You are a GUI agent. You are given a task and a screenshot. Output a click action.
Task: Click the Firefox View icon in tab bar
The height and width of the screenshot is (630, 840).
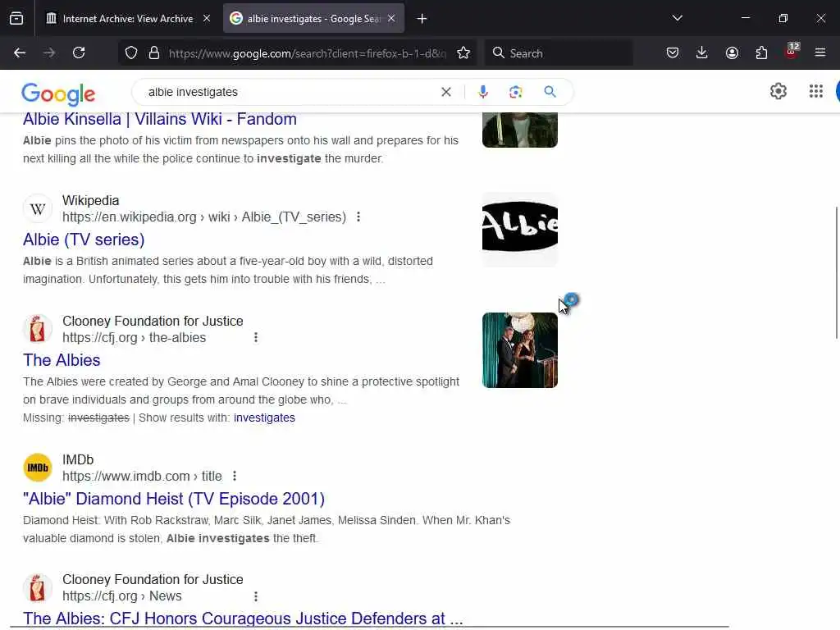(x=16, y=19)
